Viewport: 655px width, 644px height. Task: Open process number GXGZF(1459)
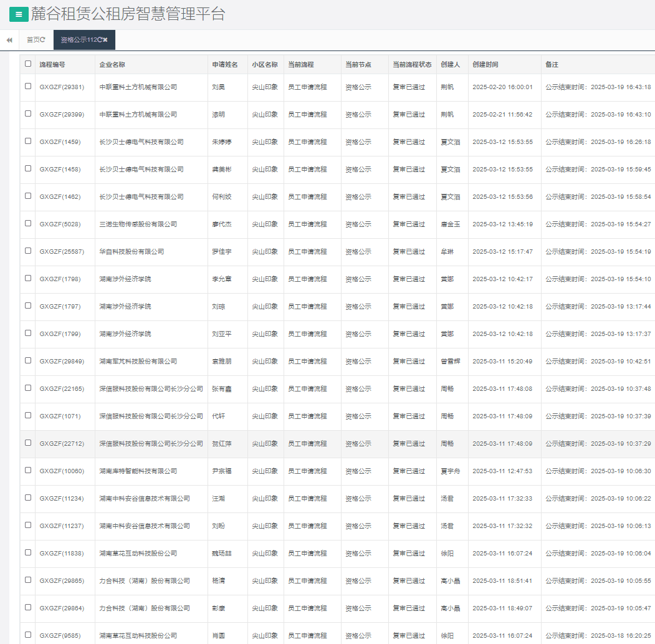coord(60,142)
